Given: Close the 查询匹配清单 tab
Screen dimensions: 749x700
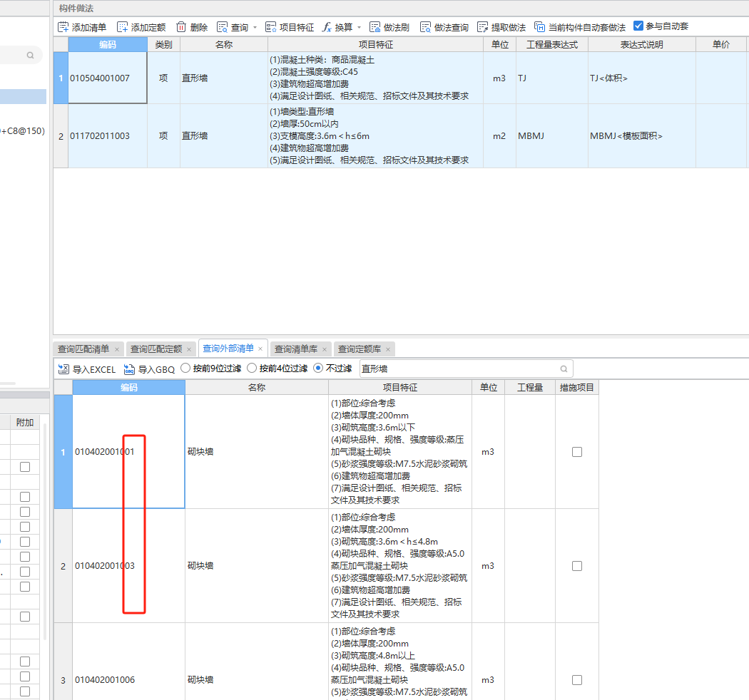Looking at the screenshot, I should pos(117,349).
